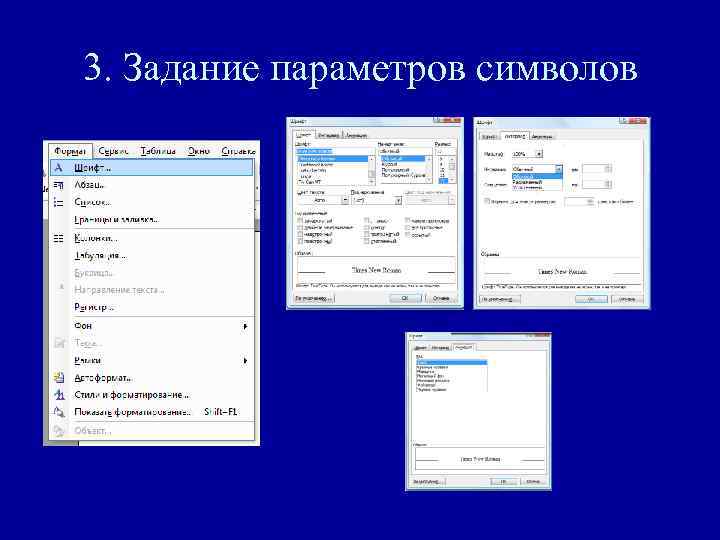Switch to Анимация tab in the left font dialog
720x540 pixels.
(356, 135)
